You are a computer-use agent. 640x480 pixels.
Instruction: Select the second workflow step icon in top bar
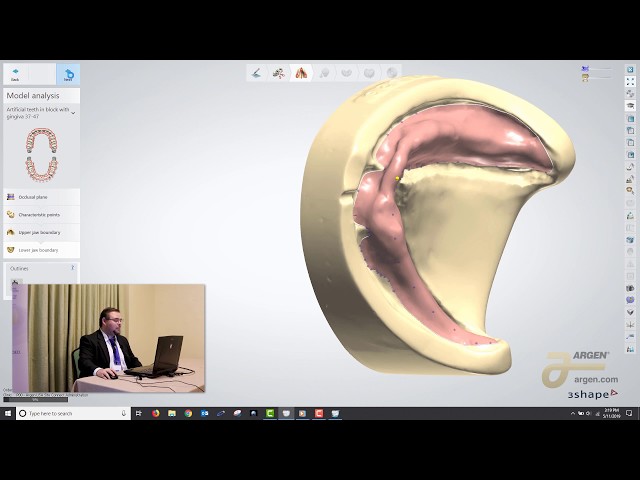pyautogui.click(x=279, y=73)
